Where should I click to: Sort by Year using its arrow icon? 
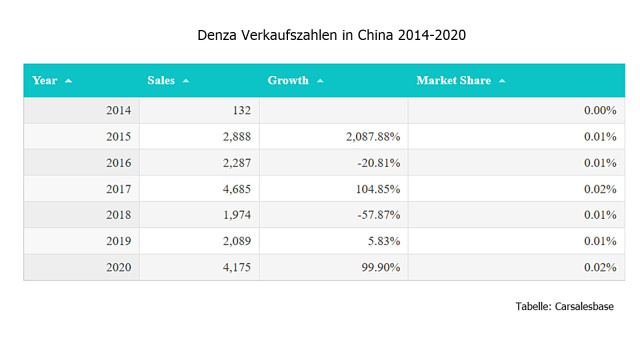pos(69,81)
